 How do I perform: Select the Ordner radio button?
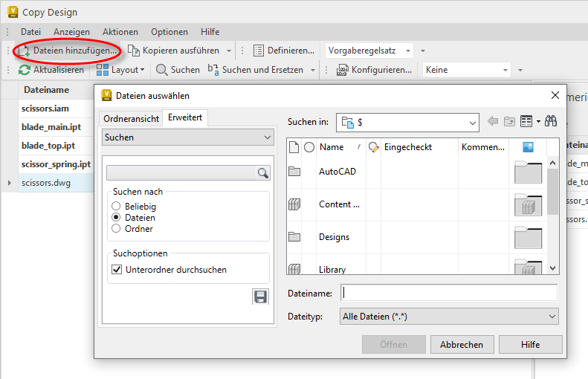point(116,229)
